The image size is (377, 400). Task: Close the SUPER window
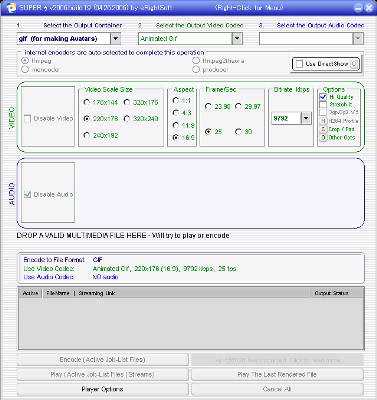tap(369, 8)
